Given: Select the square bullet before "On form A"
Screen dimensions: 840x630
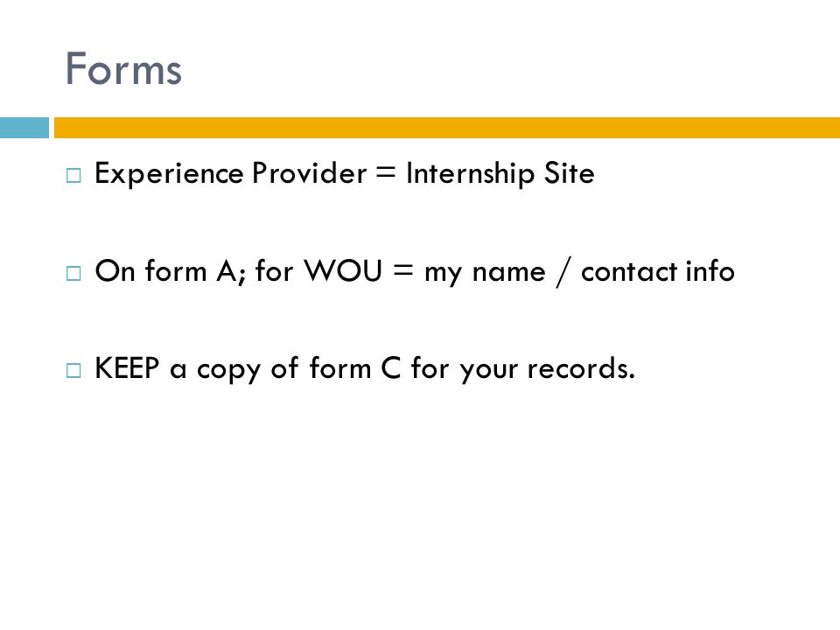Looking at the screenshot, I should pyautogui.click(x=73, y=274).
